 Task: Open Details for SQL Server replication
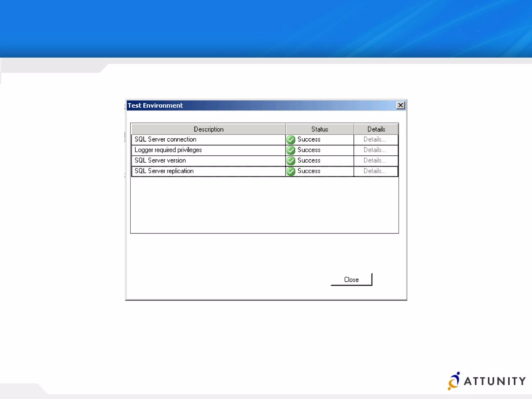[x=375, y=171]
